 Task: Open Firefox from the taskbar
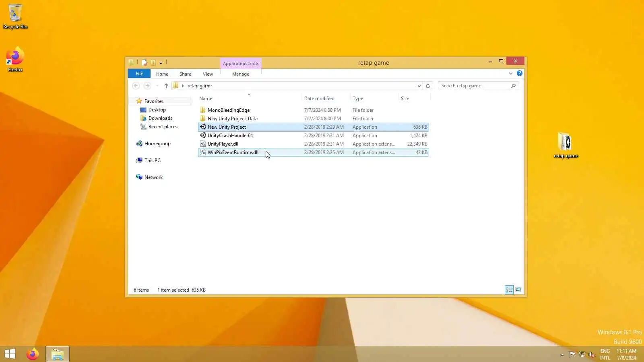click(x=33, y=354)
